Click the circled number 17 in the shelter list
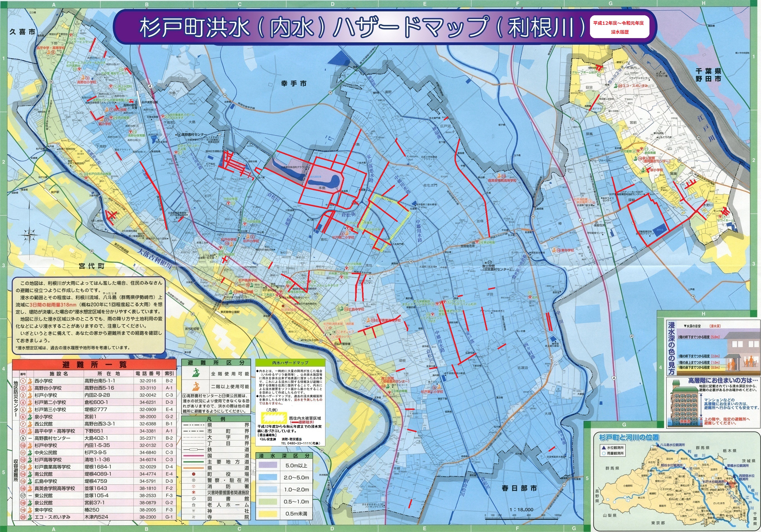The height and width of the screenshot is (532, 761). click(x=23, y=496)
